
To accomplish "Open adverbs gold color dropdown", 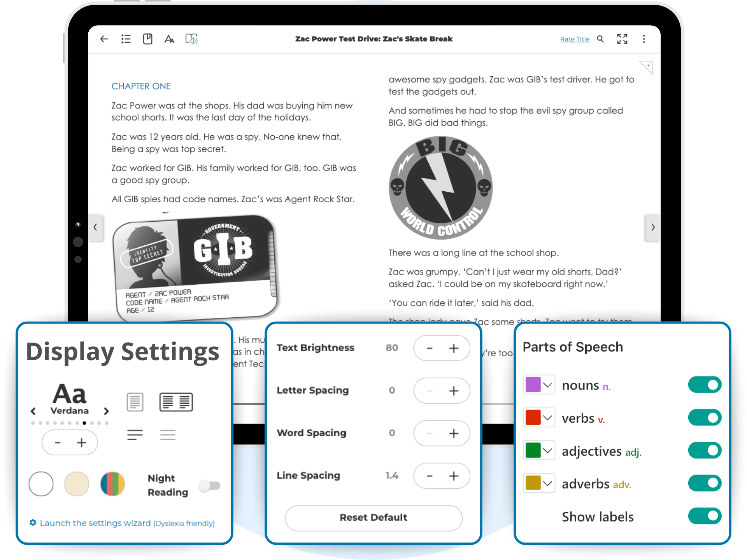I will 539,483.
